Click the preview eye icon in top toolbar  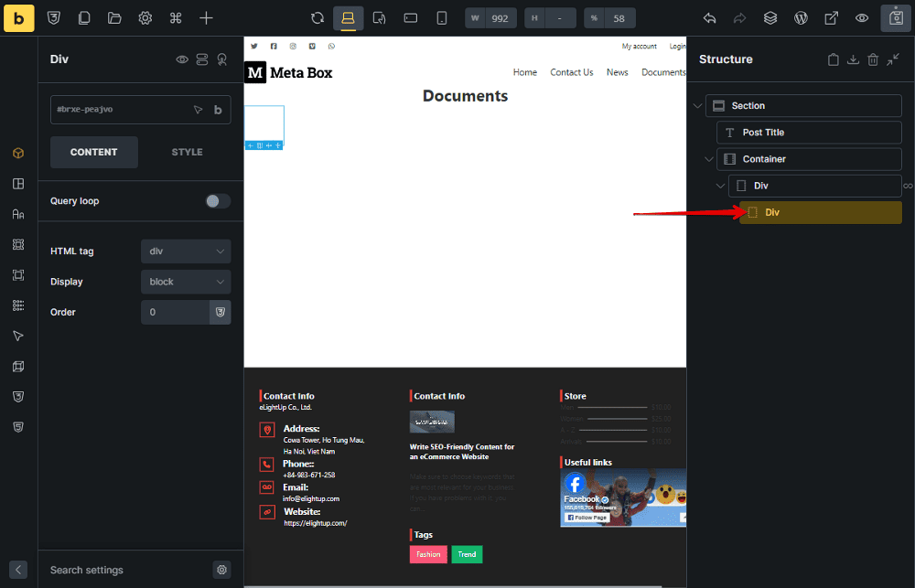861,17
